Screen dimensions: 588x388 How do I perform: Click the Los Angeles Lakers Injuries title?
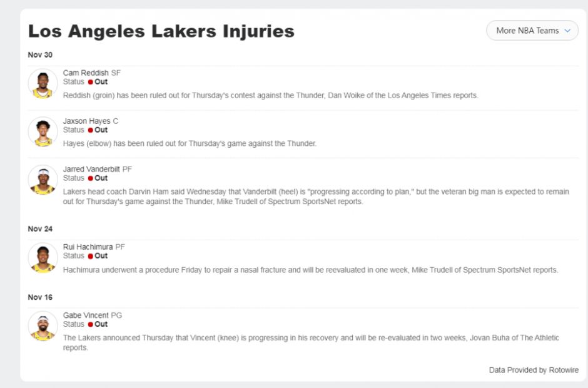(161, 31)
